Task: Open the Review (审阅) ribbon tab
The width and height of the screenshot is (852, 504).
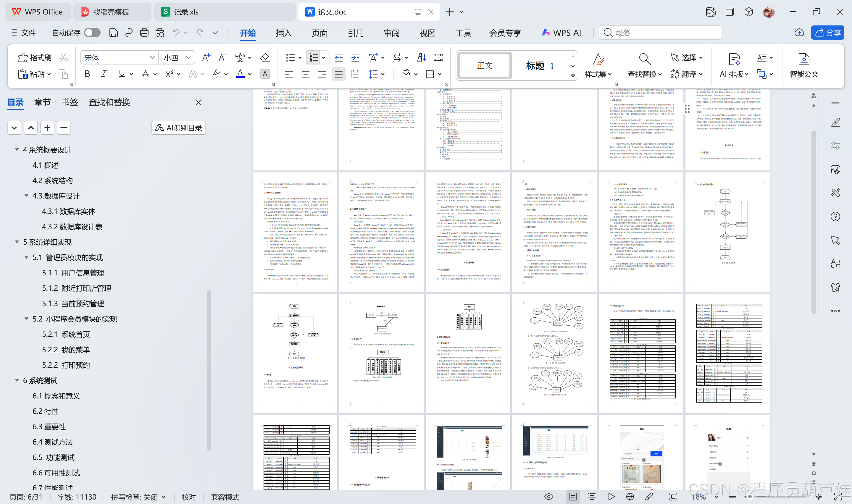Action: tap(391, 33)
